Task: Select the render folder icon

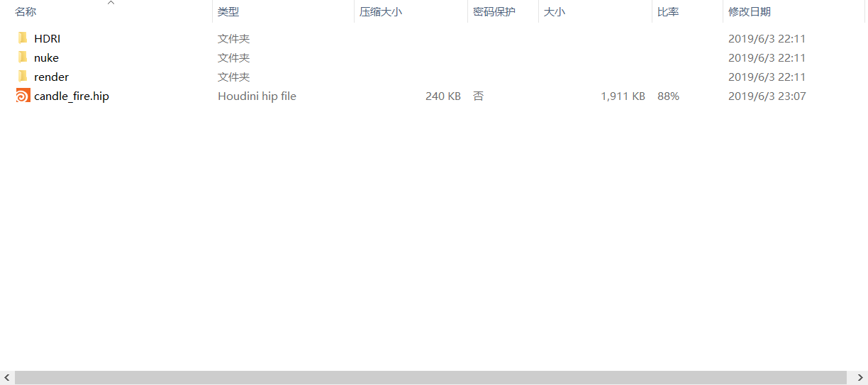Action: coord(23,77)
